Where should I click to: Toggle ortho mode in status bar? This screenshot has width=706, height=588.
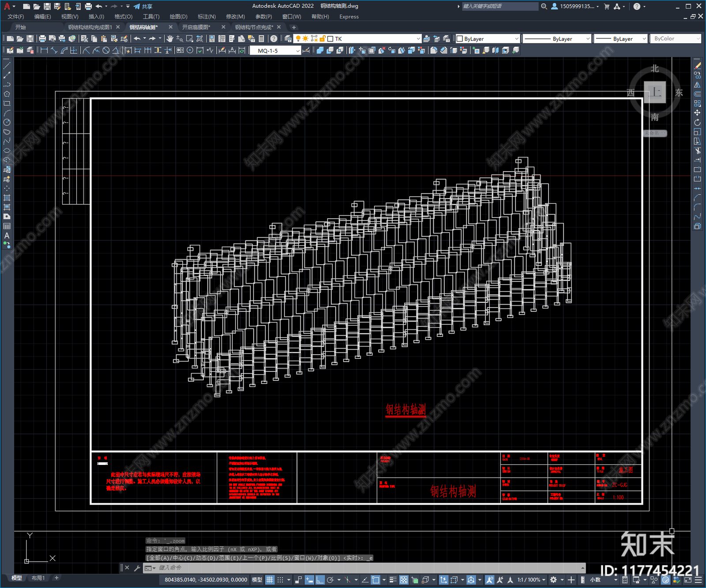click(x=320, y=580)
